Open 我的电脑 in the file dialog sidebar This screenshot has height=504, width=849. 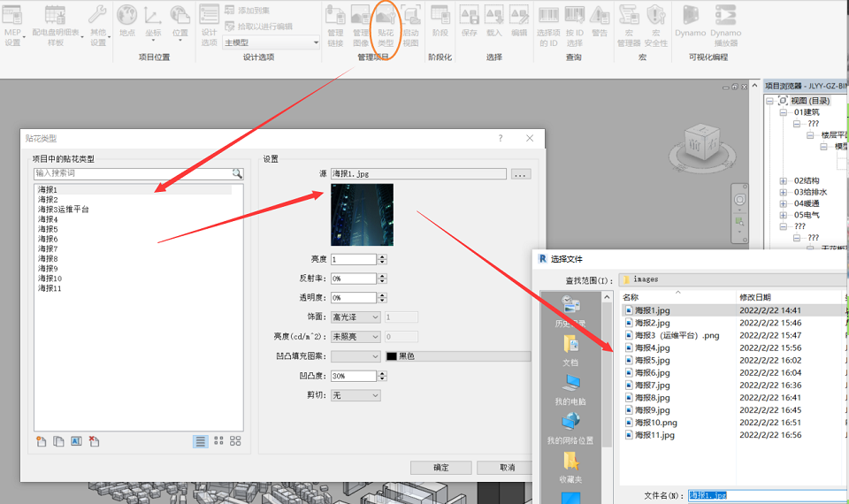(570, 387)
